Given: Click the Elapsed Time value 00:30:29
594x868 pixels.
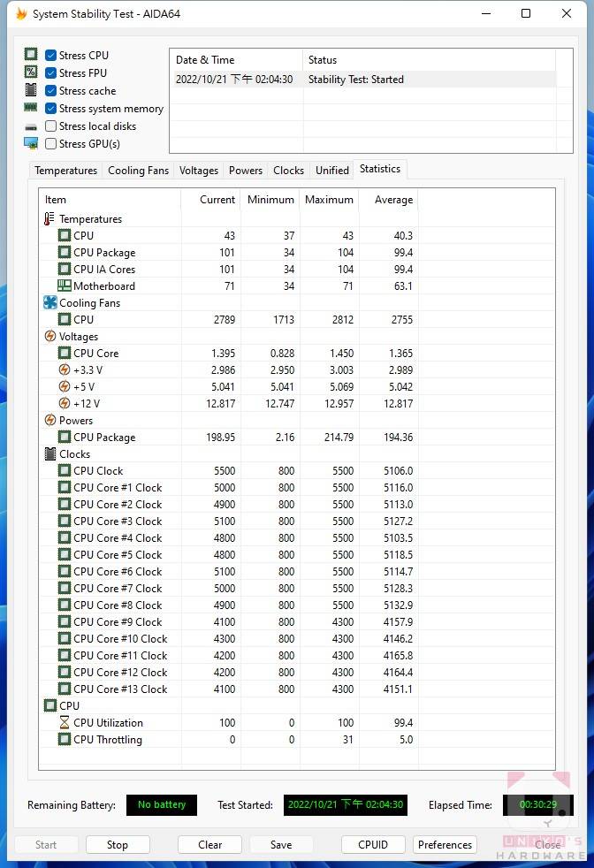Looking at the screenshot, I should point(538,805).
